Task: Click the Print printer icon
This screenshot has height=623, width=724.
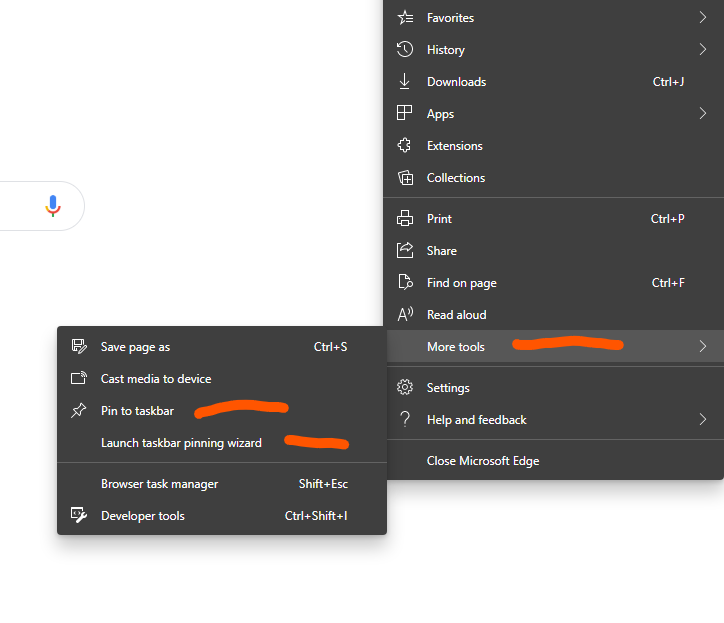Action: [x=405, y=218]
